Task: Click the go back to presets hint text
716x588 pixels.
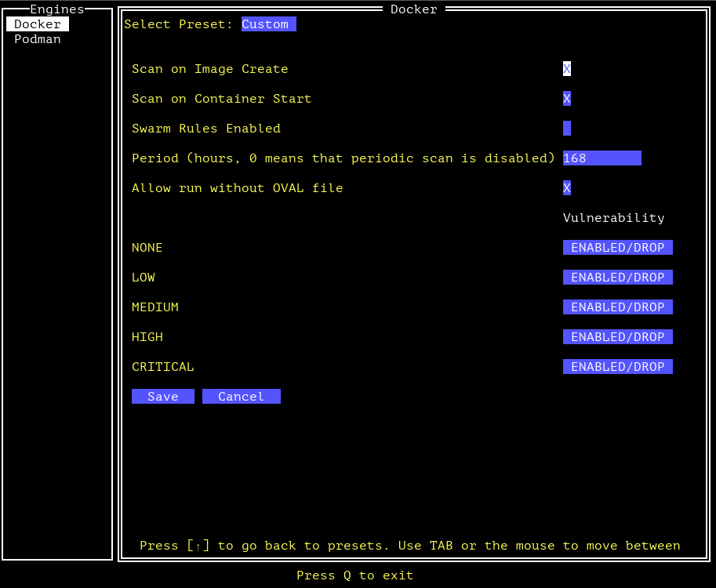Action: pos(409,546)
